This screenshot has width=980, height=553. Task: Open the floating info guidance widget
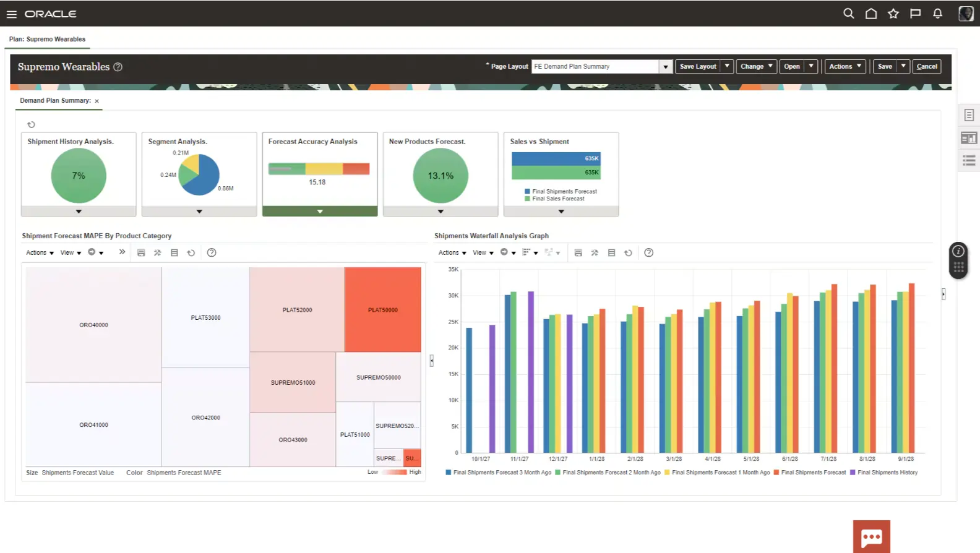[x=958, y=260]
